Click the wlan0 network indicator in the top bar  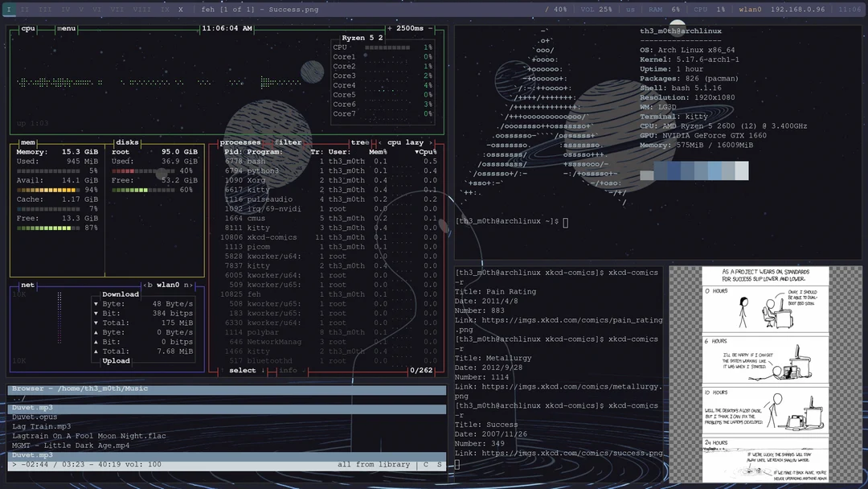(749, 7)
